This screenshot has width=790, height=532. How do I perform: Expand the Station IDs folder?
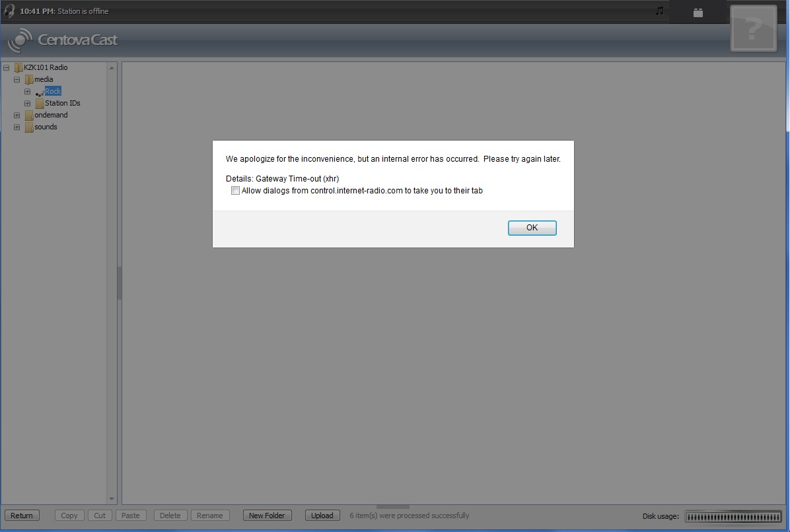[x=27, y=103]
